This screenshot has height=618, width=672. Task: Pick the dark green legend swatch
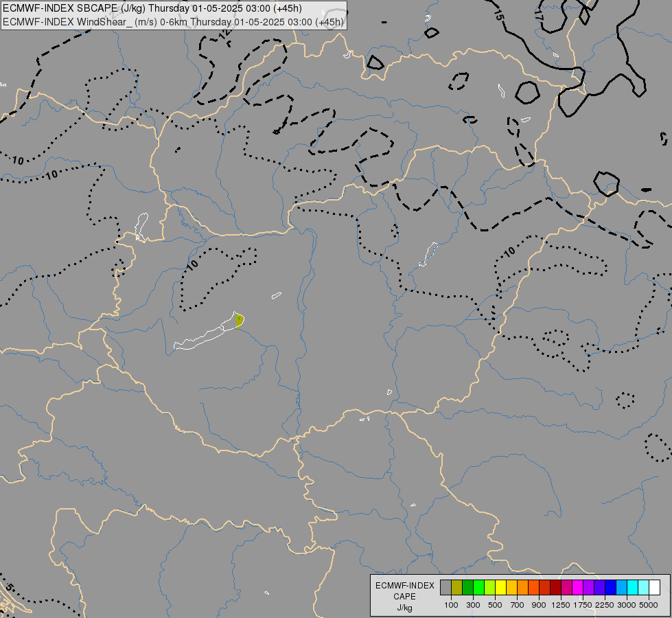click(467, 587)
